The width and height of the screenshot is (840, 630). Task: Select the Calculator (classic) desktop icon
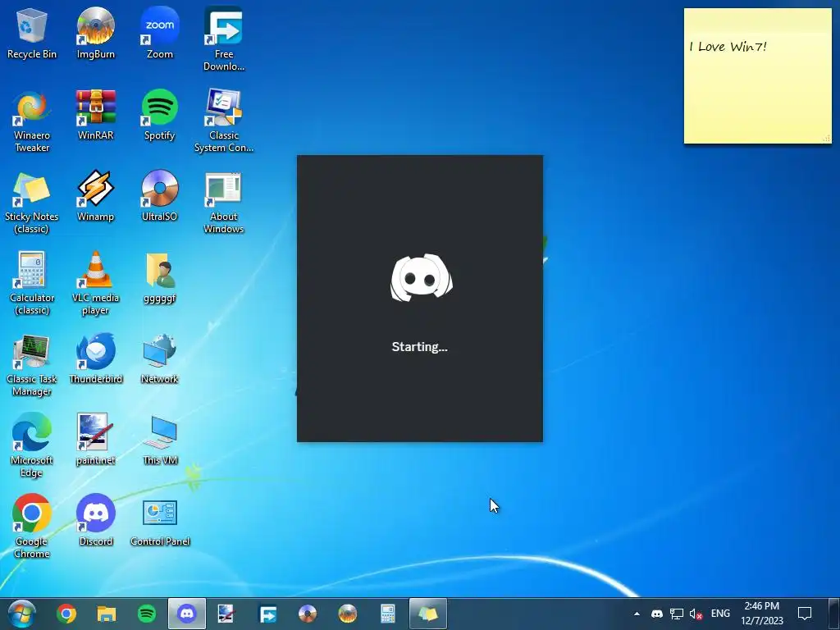click(x=32, y=284)
